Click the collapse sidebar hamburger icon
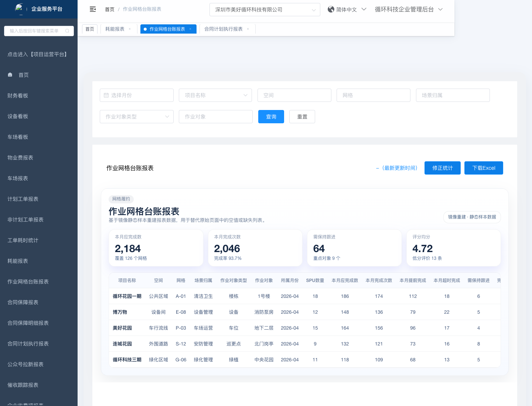 click(x=93, y=9)
